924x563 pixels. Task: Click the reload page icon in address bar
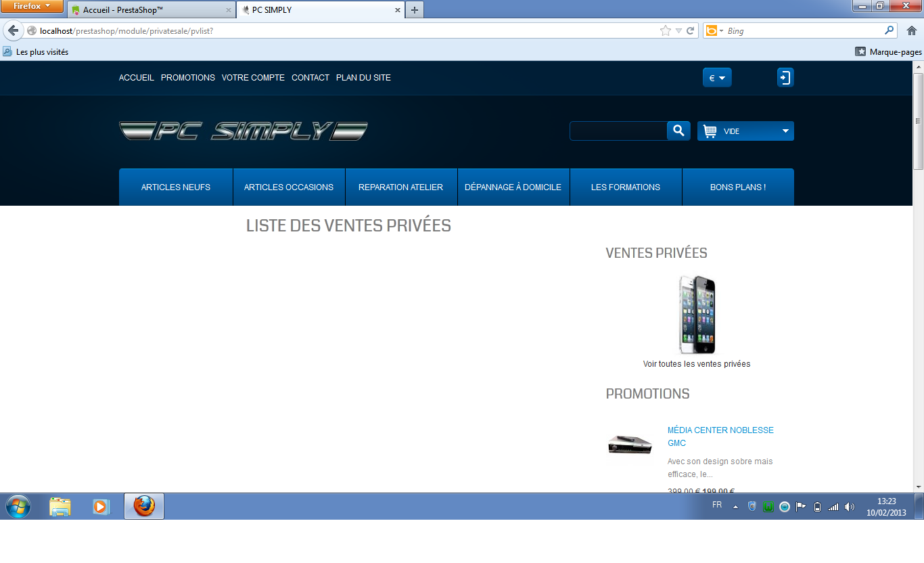pos(691,30)
